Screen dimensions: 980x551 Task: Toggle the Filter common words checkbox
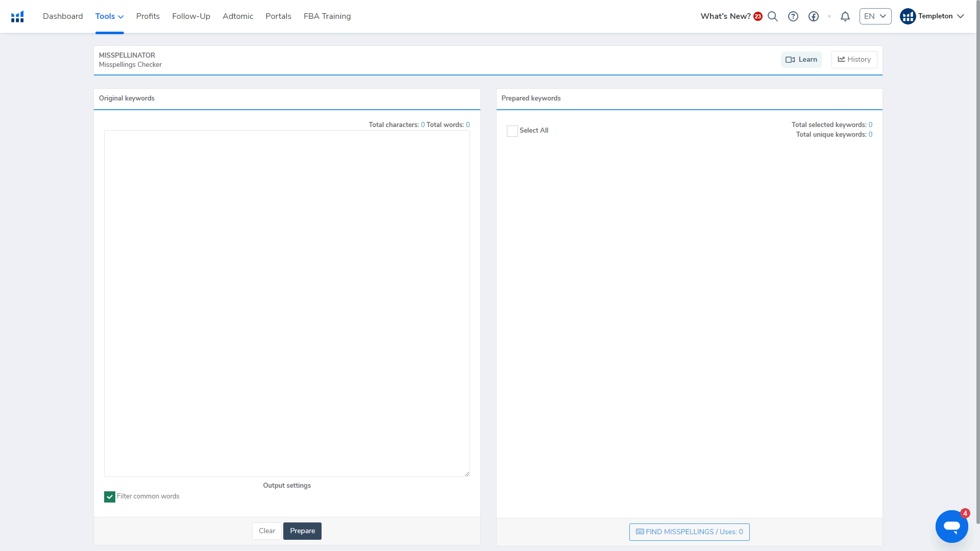click(109, 496)
